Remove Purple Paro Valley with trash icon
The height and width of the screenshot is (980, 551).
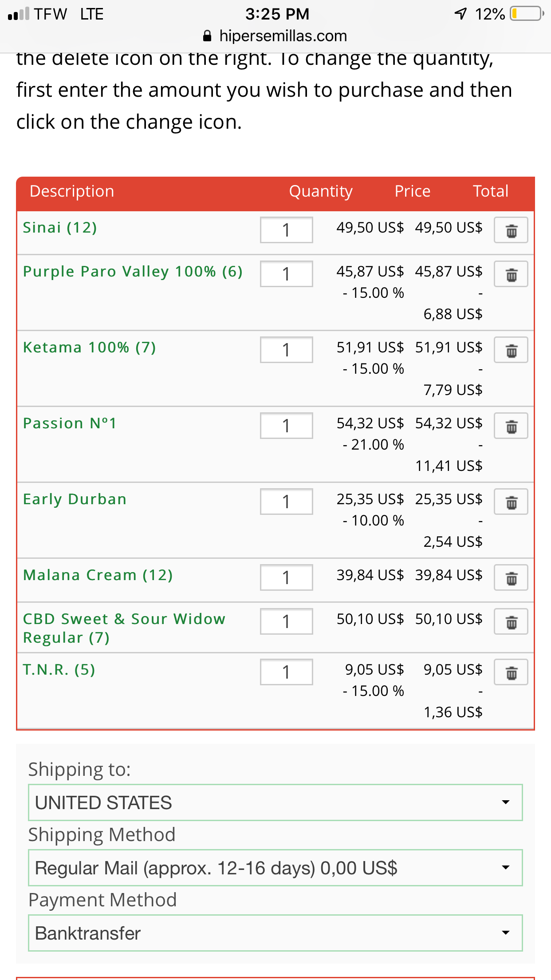tap(511, 274)
